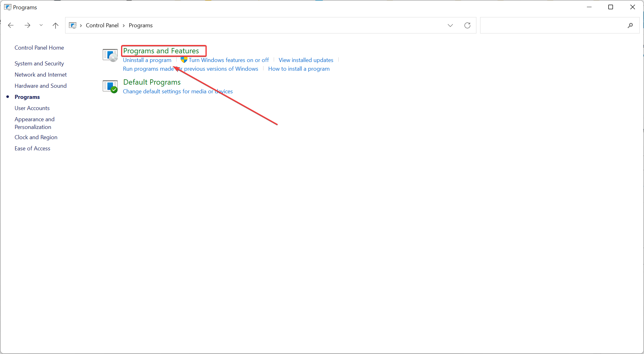Open Default Programs heading

(x=152, y=82)
